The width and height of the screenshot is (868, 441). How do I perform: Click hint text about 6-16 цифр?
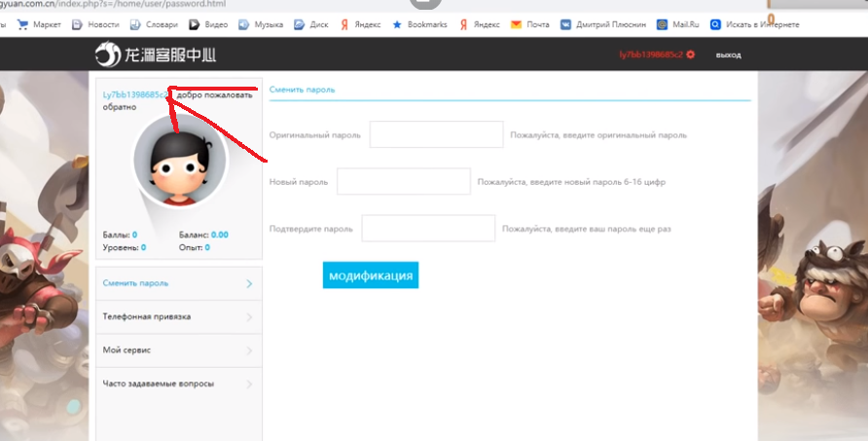571,182
